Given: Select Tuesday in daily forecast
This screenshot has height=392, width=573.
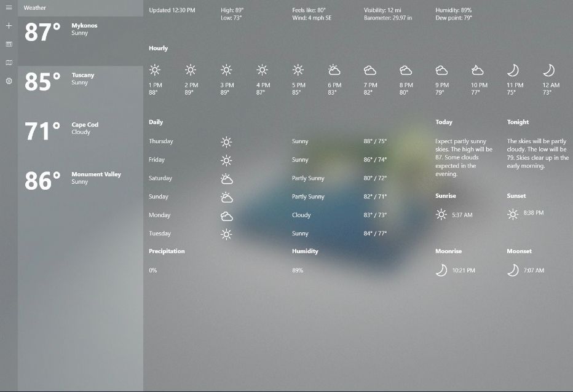Looking at the screenshot, I should pos(160,233).
